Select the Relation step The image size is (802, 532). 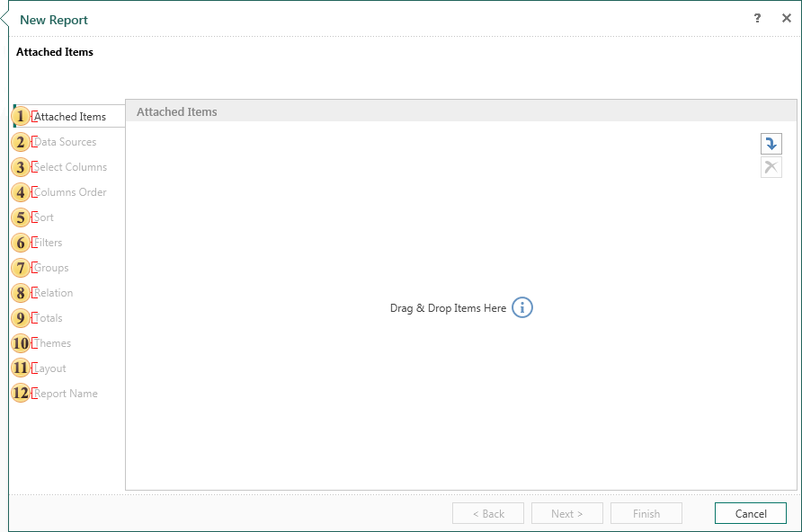pyautogui.click(x=53, y=293)
